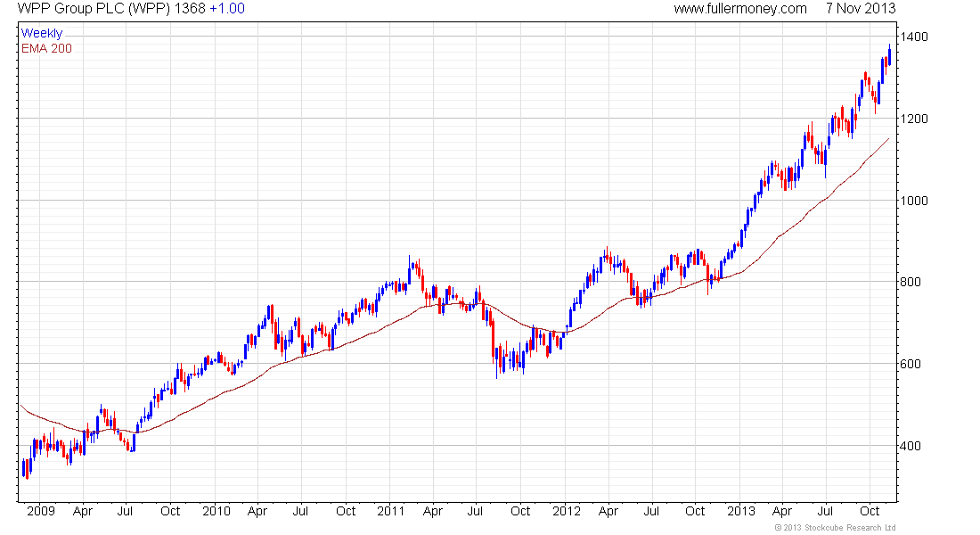
Task: Click the 1400 price axis label
Action: coord(914,37)
